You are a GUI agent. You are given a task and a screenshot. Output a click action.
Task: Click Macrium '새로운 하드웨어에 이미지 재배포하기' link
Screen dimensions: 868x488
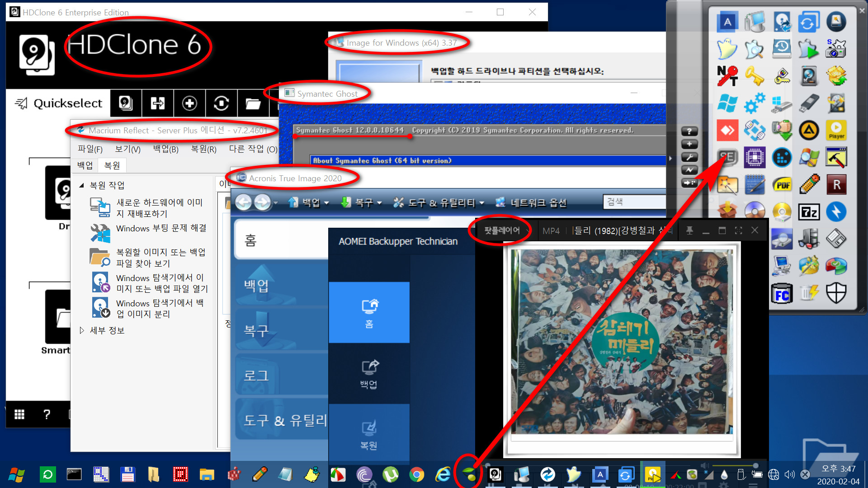160,208
